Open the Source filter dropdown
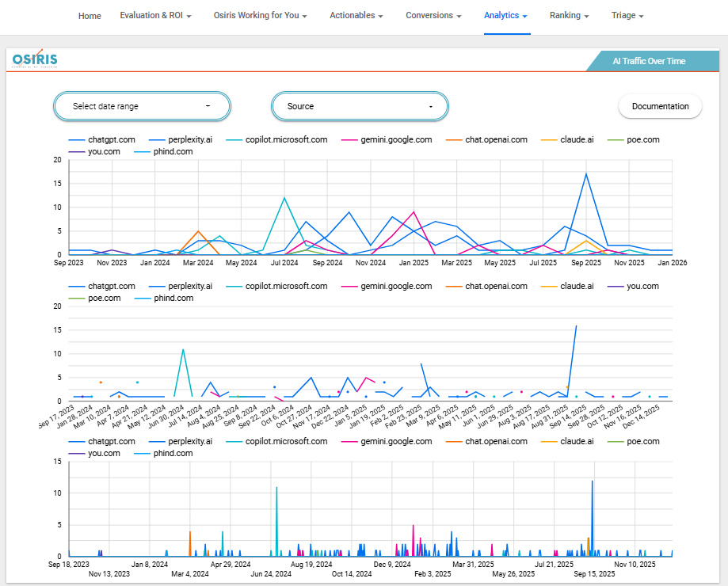Screen dimensions: 728x586 coord(360,106)
